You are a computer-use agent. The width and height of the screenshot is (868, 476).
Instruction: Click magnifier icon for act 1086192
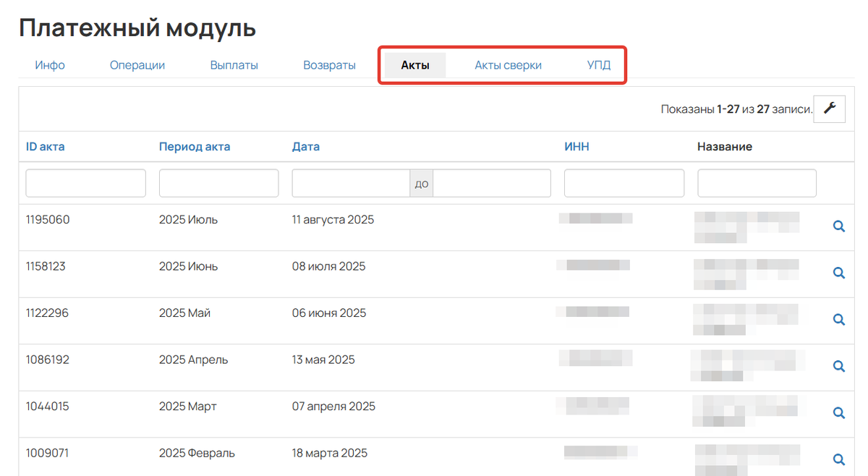pyautogui.click(x=839, y=366)
